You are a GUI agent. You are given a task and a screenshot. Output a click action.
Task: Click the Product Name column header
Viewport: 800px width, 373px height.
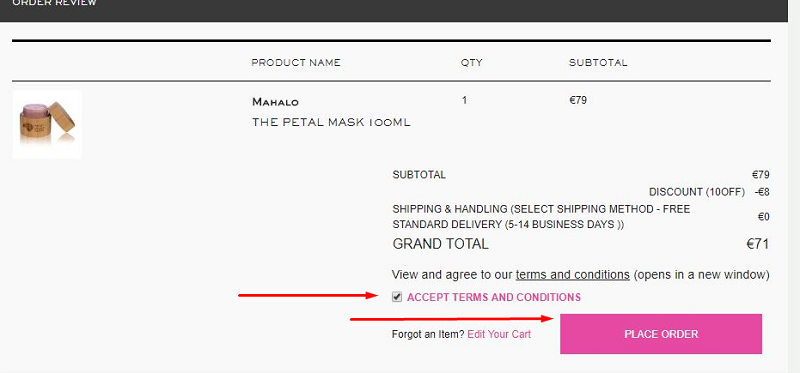296,63
